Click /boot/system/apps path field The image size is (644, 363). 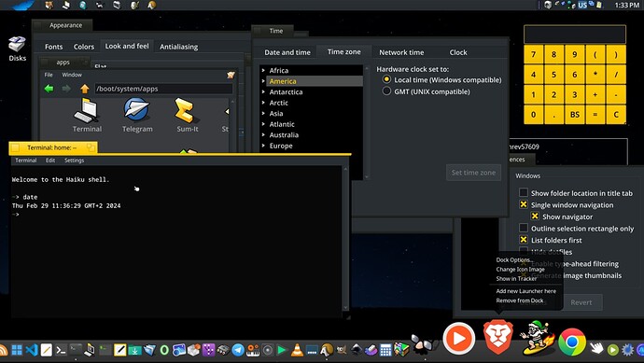pos(163,89)
